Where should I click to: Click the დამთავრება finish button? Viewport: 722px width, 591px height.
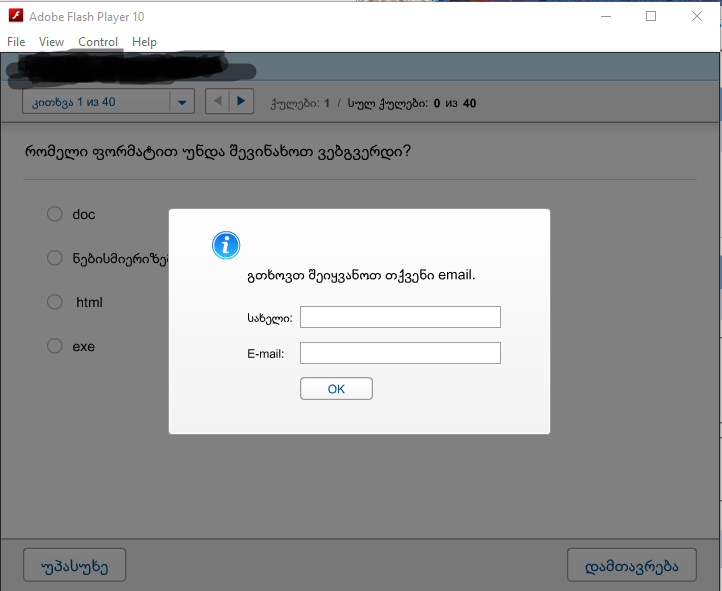[x=631, y=565]
